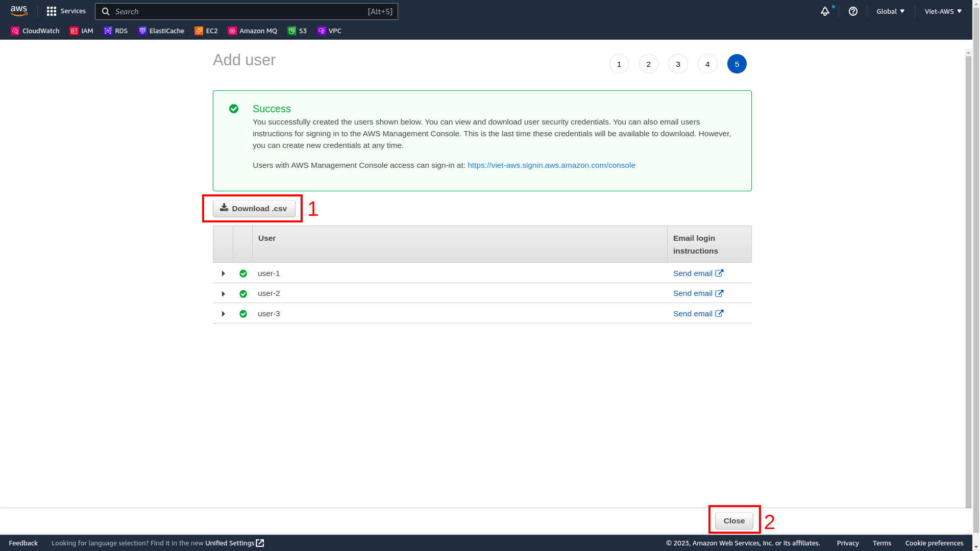Send email to user-3
The image size is (980, 551).
point(698,314)
